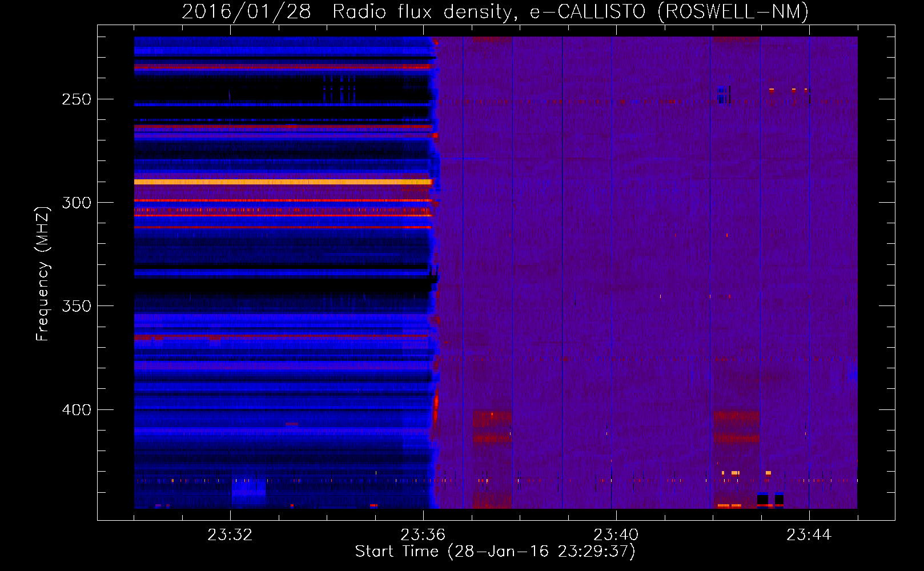Click the Frequency (MHZ) axis label
924x571 pixels.
click(x=42, y=274)
